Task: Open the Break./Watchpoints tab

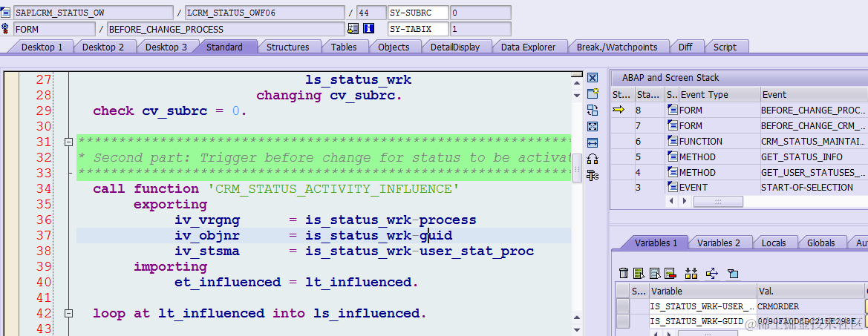Action: 617,47
